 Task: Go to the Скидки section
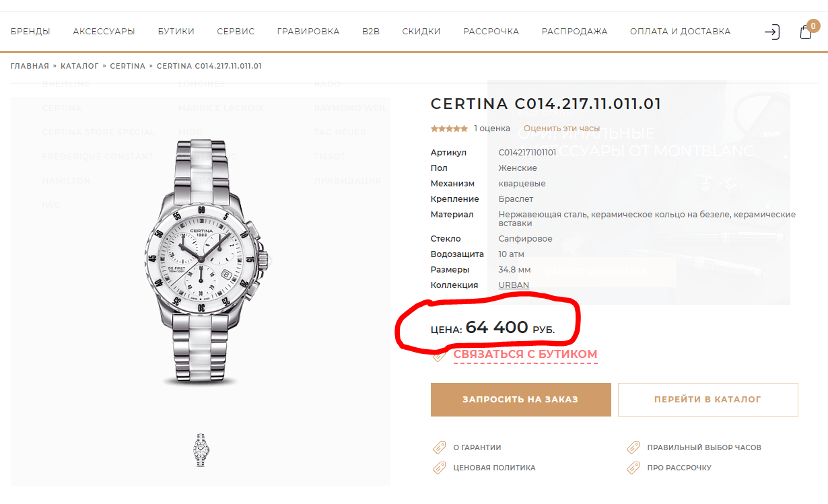[421, 32]
